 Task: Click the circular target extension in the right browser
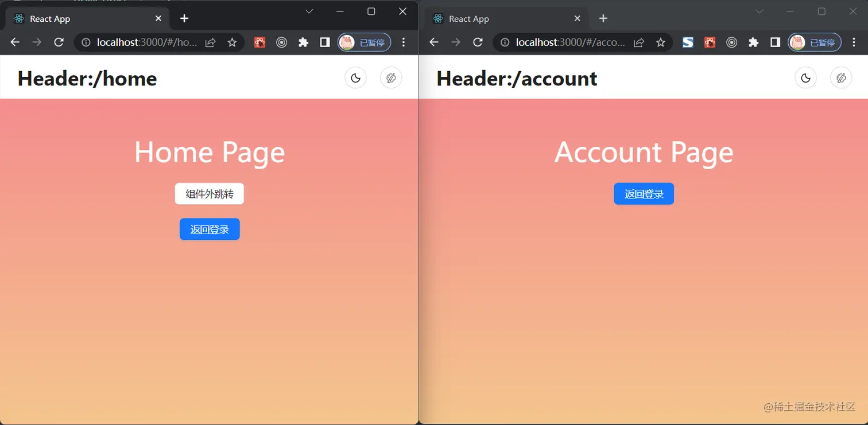point(731,42)
